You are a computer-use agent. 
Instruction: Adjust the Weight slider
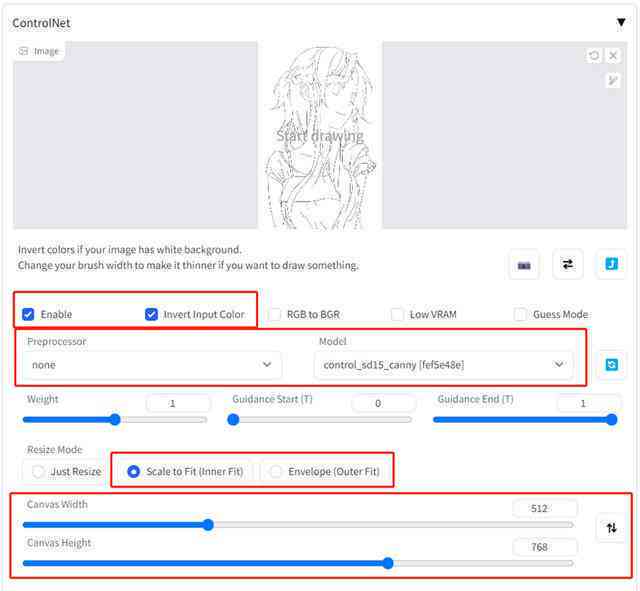pos(115,420)
